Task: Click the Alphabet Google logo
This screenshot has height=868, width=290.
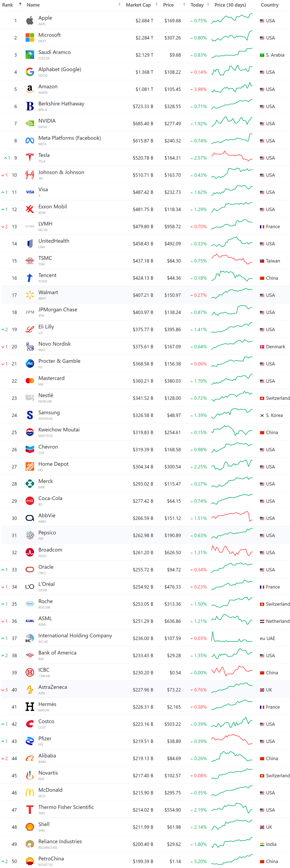Action: click(30, 72)
